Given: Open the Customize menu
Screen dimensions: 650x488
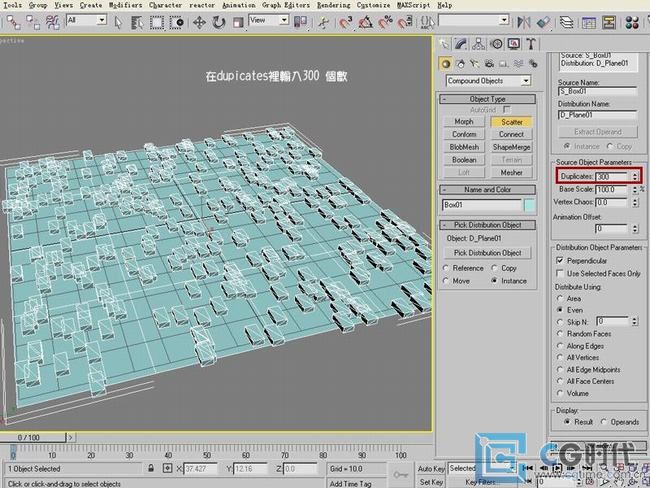Looking at the screenshot, I should pos(373,5).
